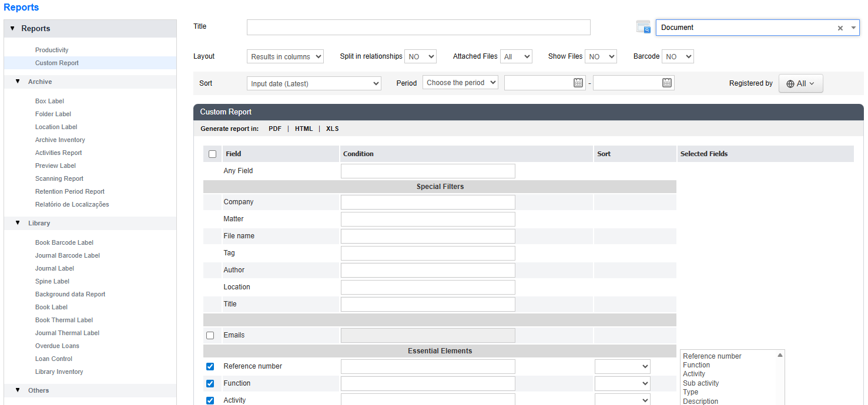Open the Productivity report

click(52, 50)
